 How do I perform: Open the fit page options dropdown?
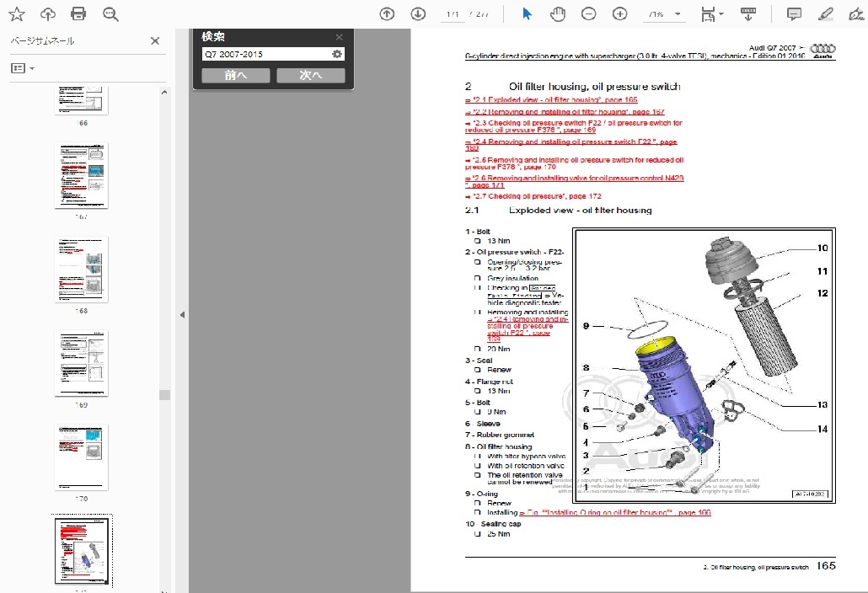(712, 14)
